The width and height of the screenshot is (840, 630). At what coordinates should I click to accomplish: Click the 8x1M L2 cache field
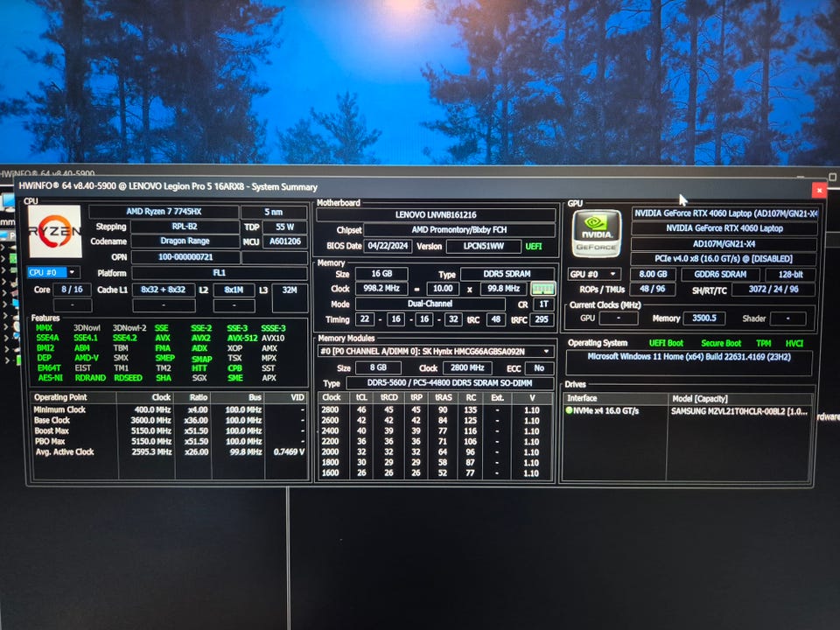coord(234,290)
